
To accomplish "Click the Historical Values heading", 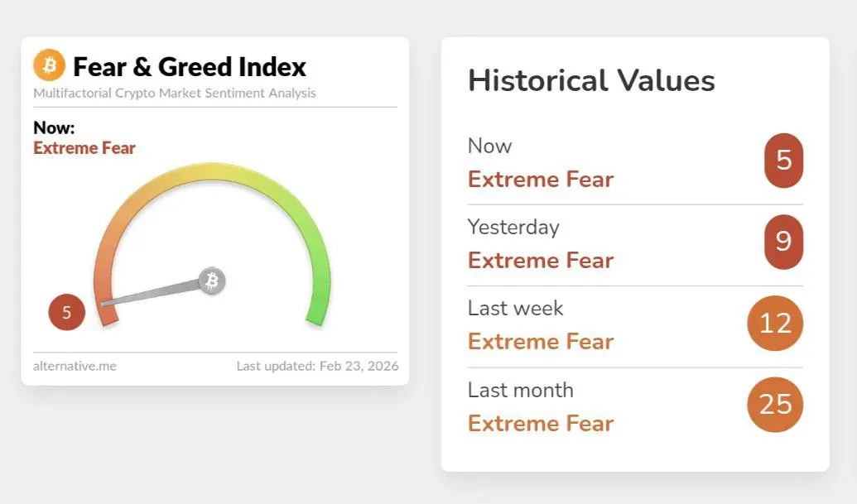I will [x=591, y=81].
